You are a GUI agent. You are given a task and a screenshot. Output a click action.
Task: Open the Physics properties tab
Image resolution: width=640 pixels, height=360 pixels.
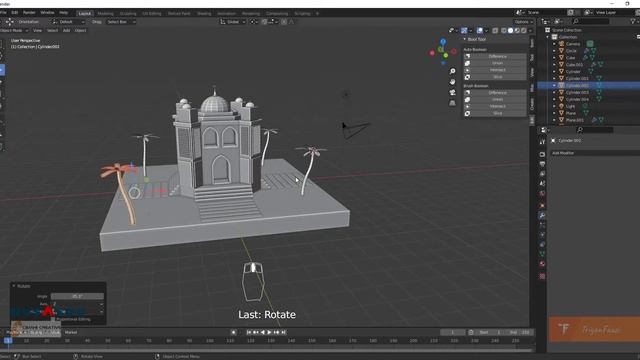point(542,235)
